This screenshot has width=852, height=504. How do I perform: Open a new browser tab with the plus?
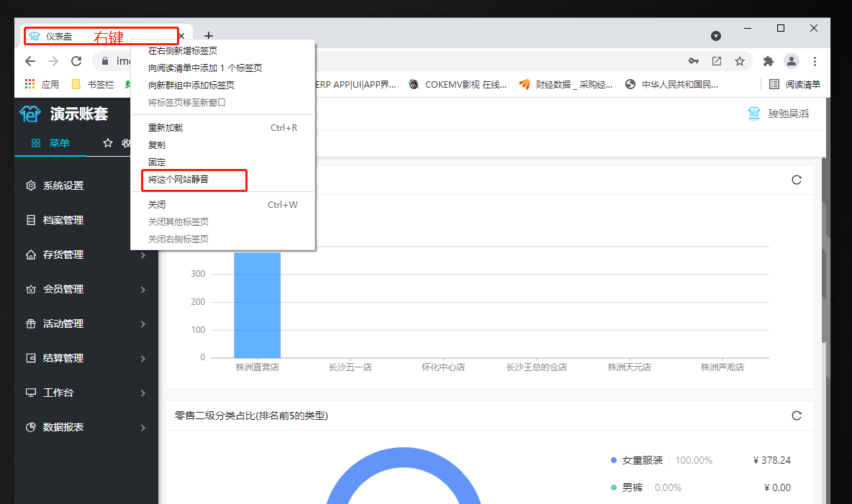[209, 36]
